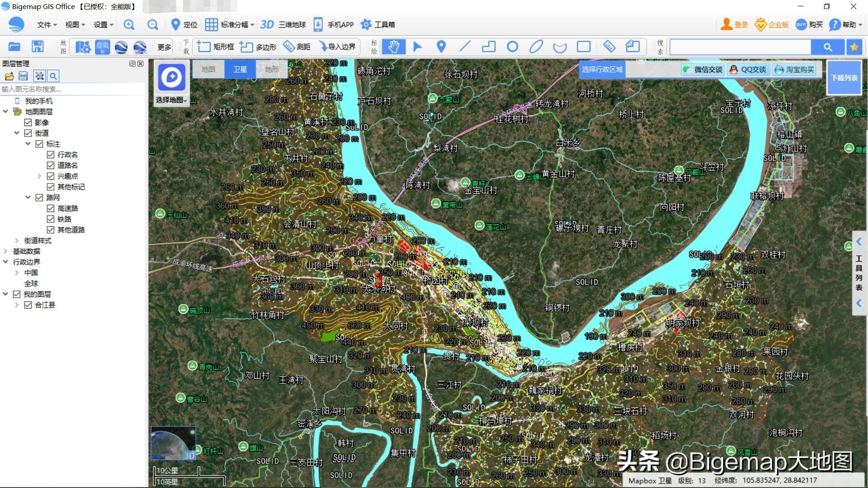
Task: Toggle the 兴趣点 checkbox
Action: click(51, 176)
